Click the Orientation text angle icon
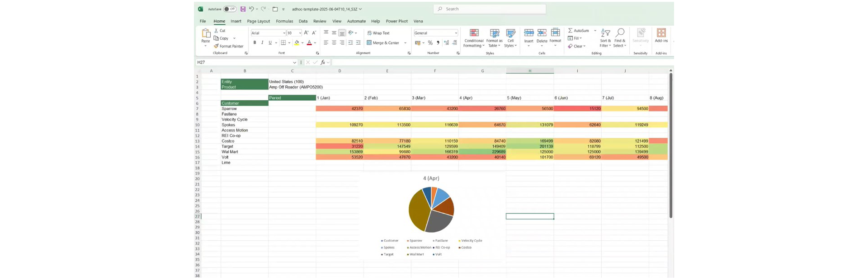The width and height of the screenshot is (868, 280). click(351, 33)
